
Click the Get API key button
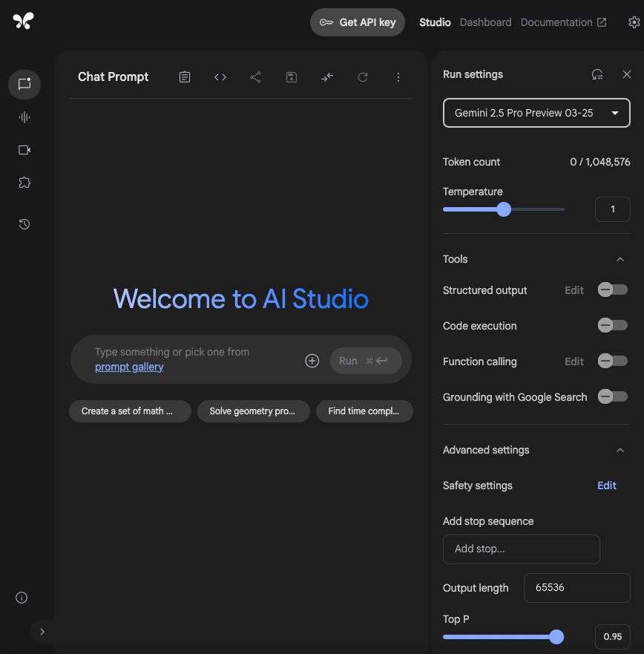[x=358, y=22]
